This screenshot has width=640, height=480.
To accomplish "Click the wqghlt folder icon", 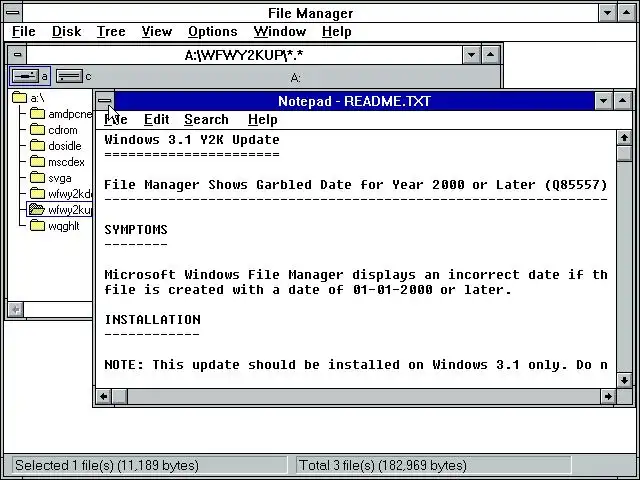I will 37,225.
